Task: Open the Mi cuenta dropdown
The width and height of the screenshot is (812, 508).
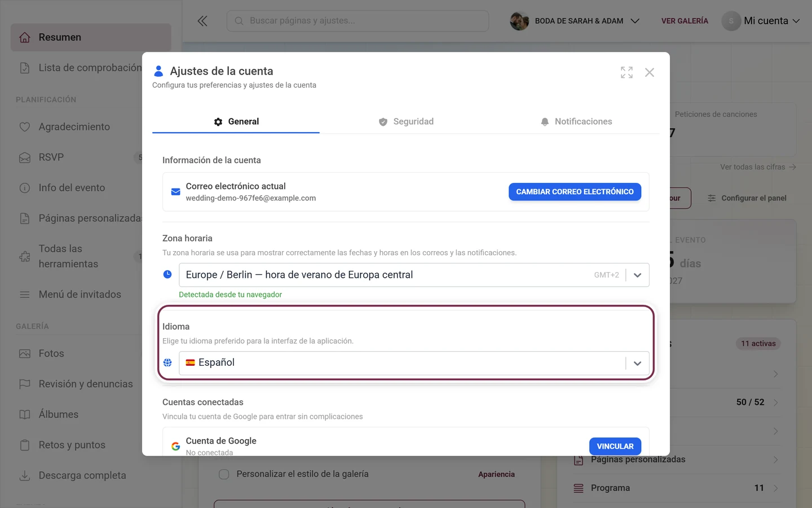Action: coord(761,21)
